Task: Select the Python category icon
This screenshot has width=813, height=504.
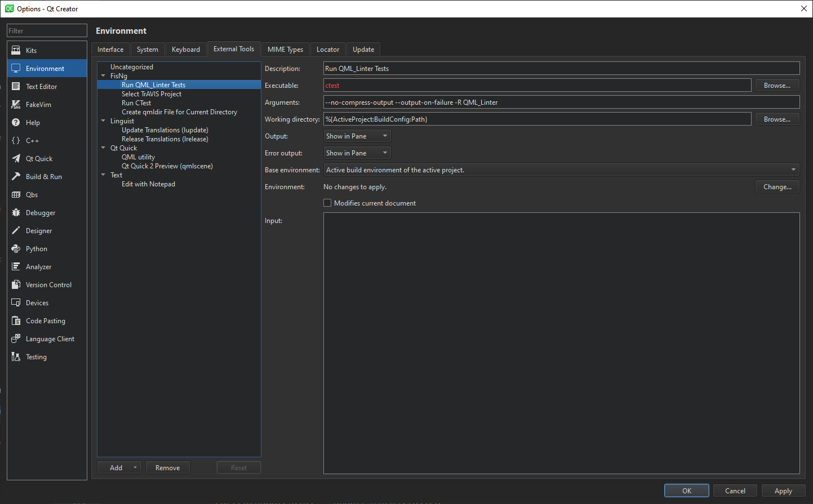Action: click(16, 248)
